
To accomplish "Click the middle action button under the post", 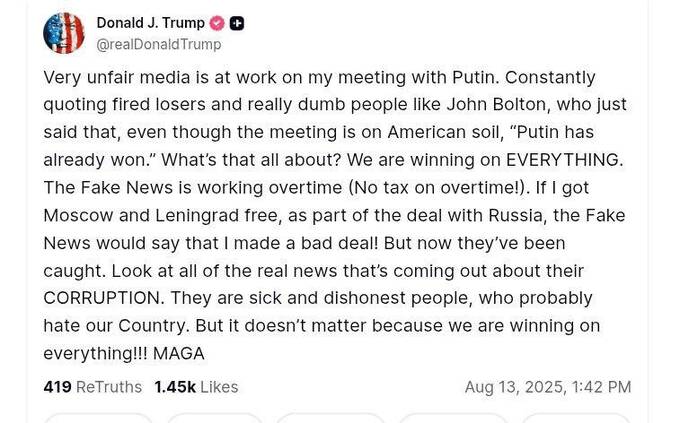I will pos(330,418).
